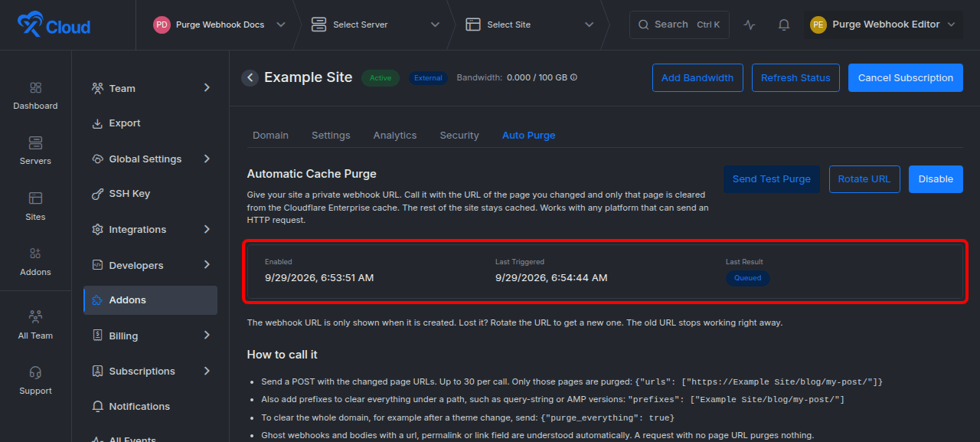Click the Team menu people icon
This screenshot has width=980, height=442.
[x=97, y=88]
